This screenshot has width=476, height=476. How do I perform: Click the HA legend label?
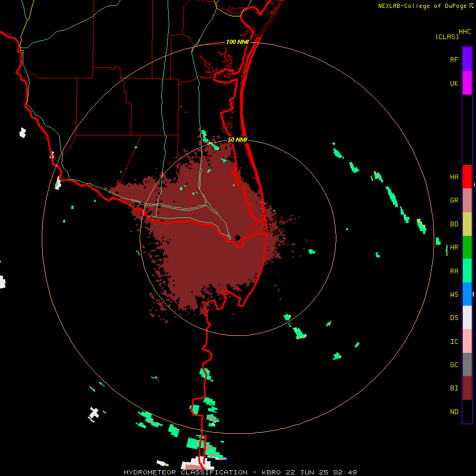tap(454, 177)
